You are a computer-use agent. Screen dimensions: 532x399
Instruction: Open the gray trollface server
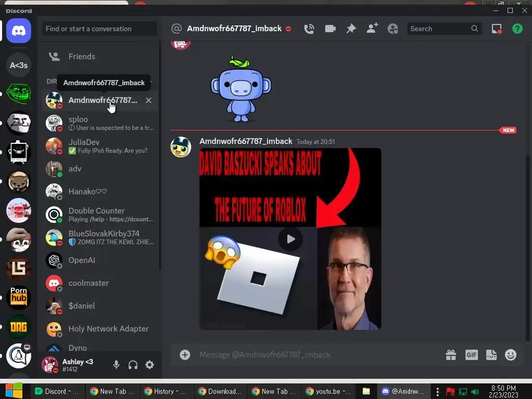pos(19,123)
